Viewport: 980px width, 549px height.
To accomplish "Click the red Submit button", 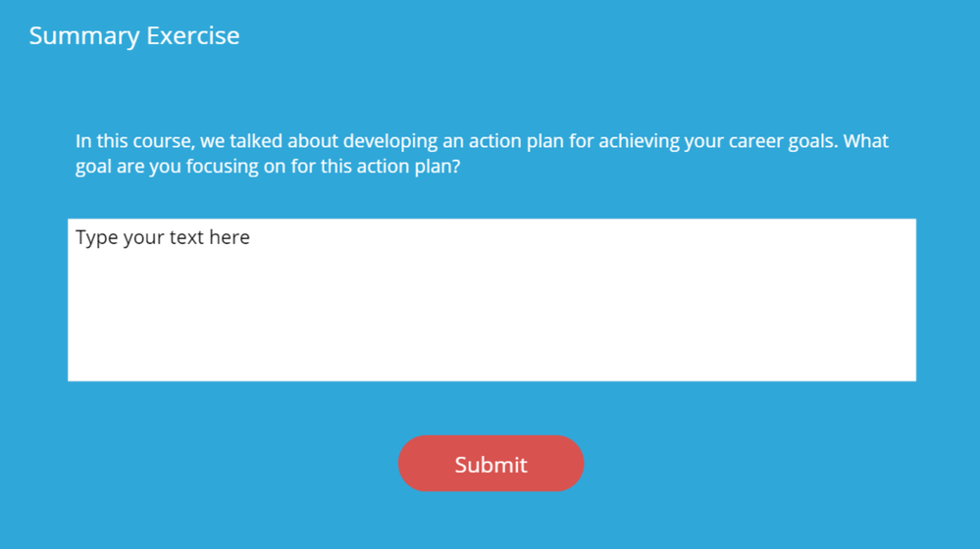I will (490, 464).
